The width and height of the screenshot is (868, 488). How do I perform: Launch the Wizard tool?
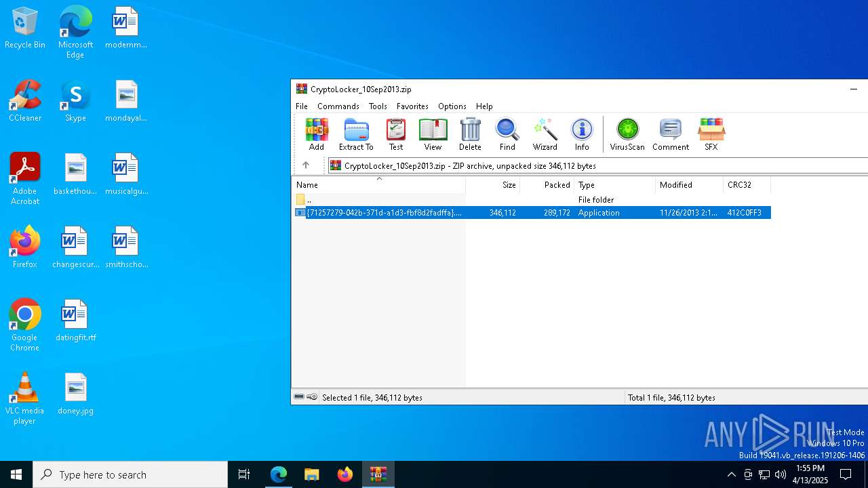click(x=545, y=134)
